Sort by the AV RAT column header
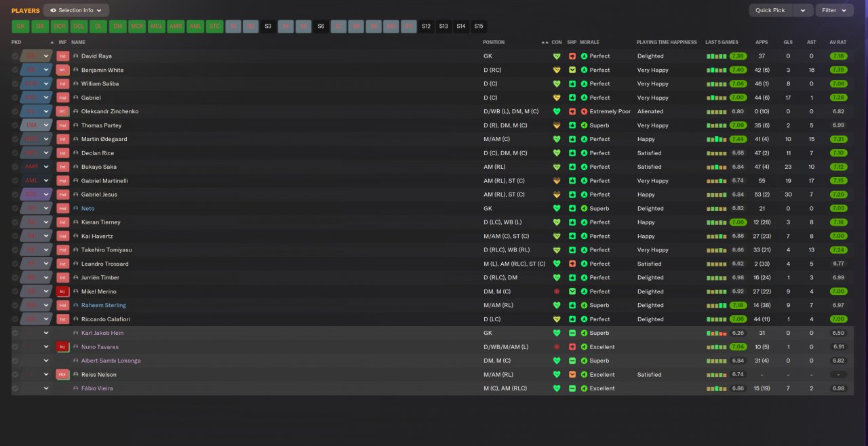Screen dimensions: 868x446 (837, 42)
